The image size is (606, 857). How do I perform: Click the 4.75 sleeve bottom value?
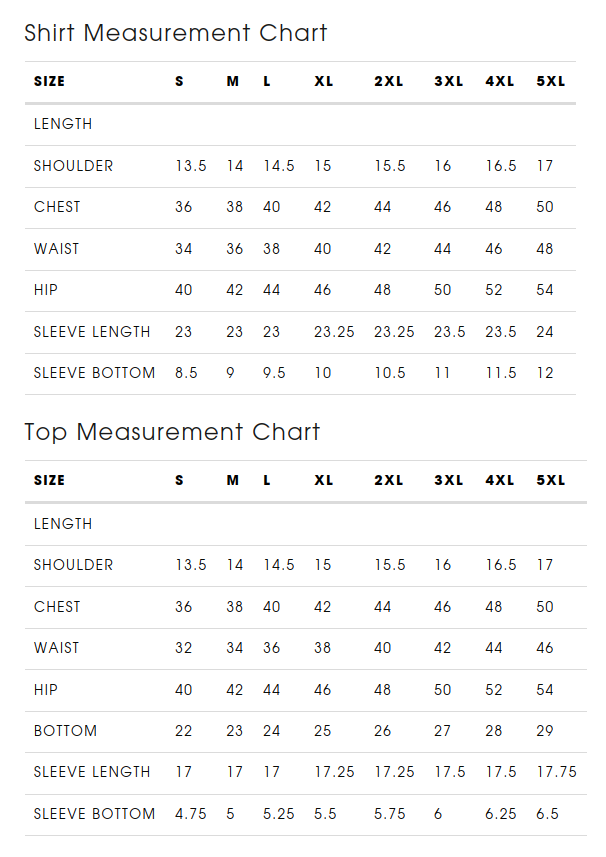click(191, 814)
